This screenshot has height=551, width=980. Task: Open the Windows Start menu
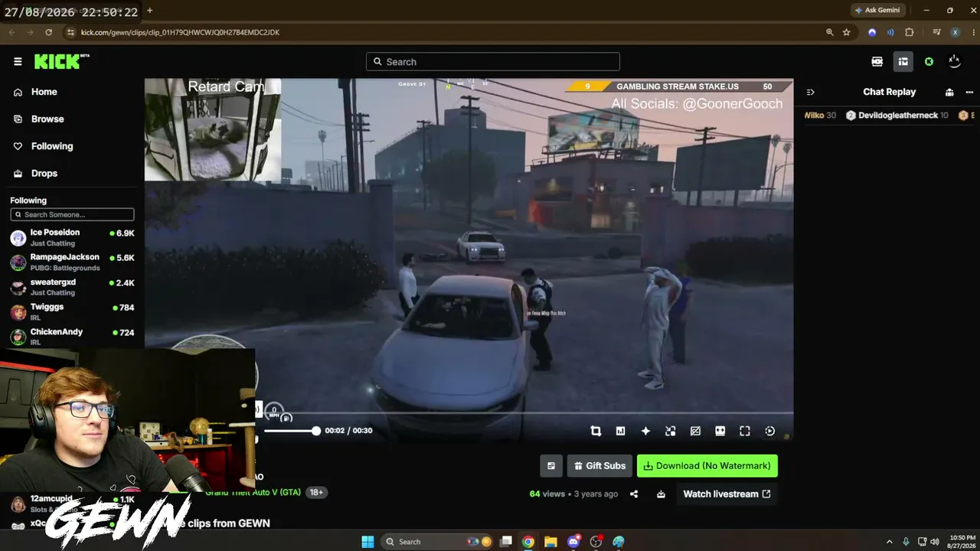point(367,542)
